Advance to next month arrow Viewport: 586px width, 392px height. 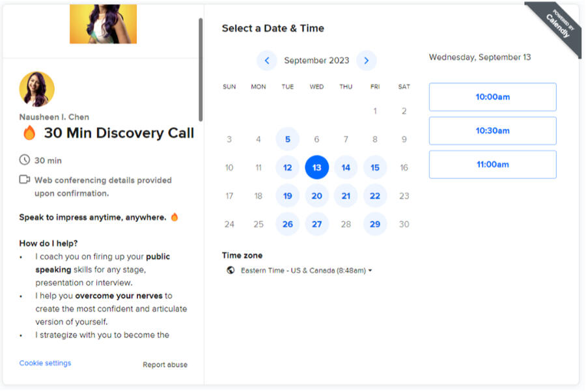point(366,61)
